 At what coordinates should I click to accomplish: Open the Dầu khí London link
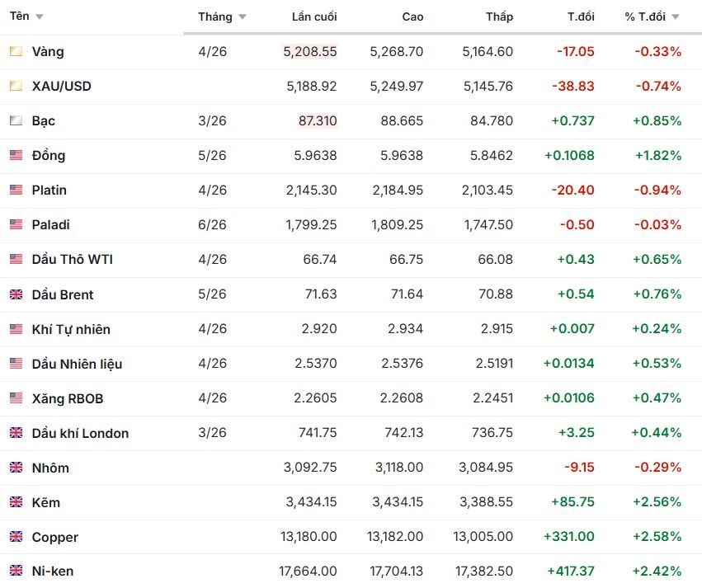(80, 433)
